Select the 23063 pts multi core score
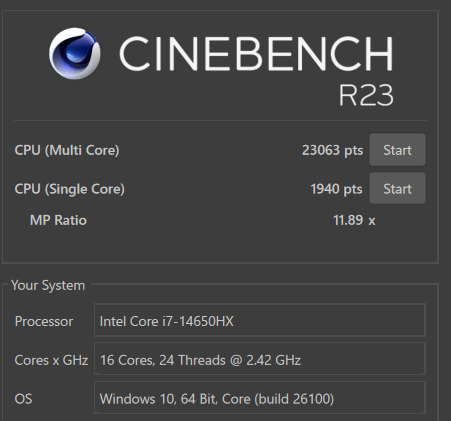Image resolution: width=451 pixels, height=421 pixels. (x=332, y=150)
